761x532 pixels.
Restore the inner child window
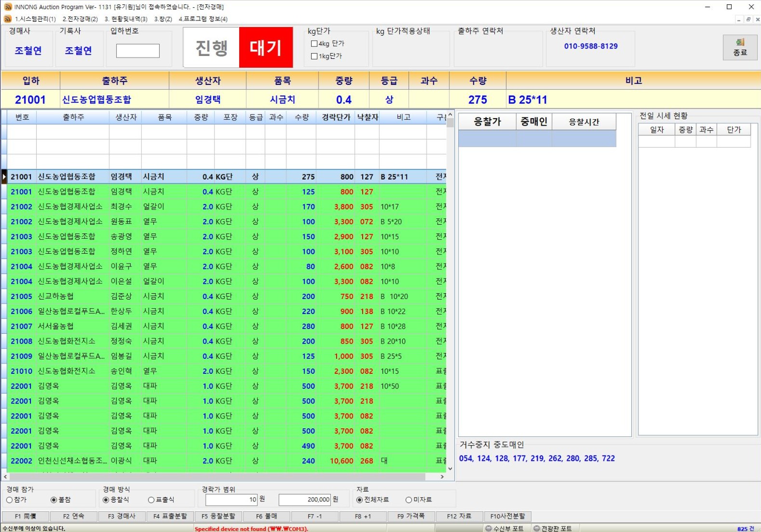(748, 19)
